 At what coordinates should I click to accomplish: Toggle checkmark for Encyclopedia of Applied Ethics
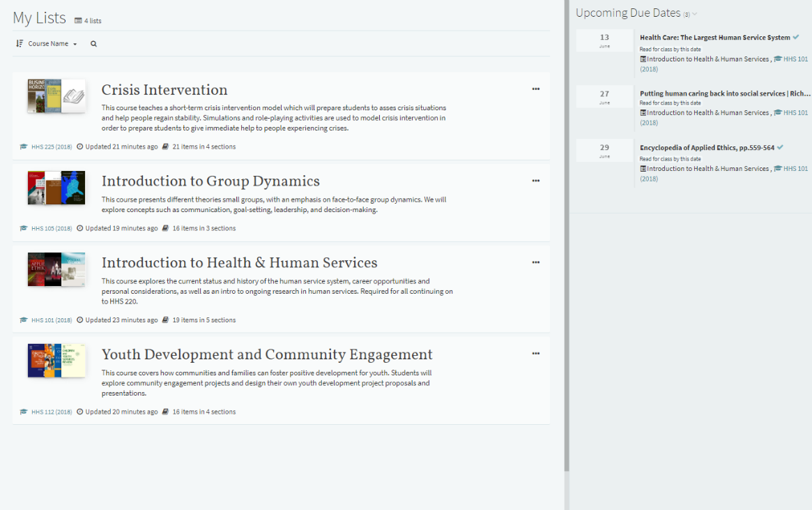tap(780, 147)
